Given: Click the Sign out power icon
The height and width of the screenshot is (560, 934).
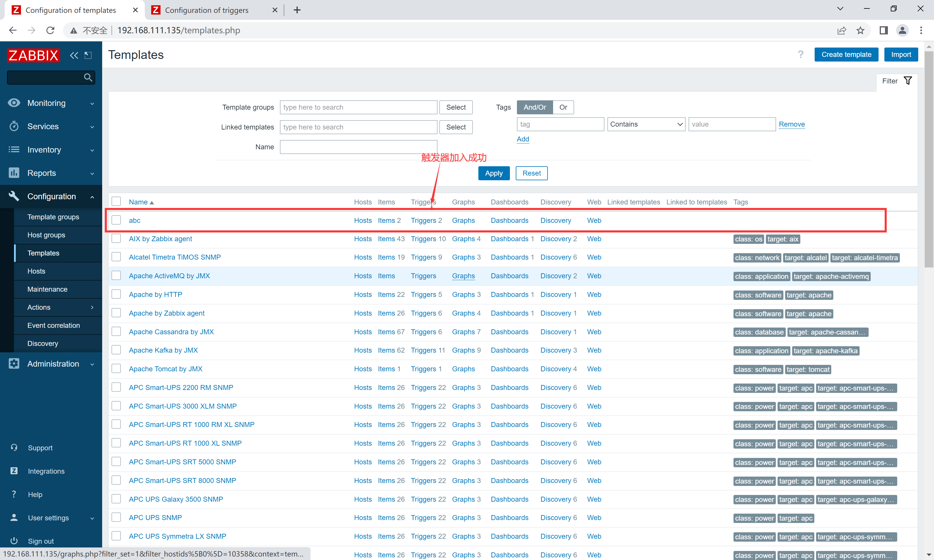Looking at the screenshot, I should [14, 541].
